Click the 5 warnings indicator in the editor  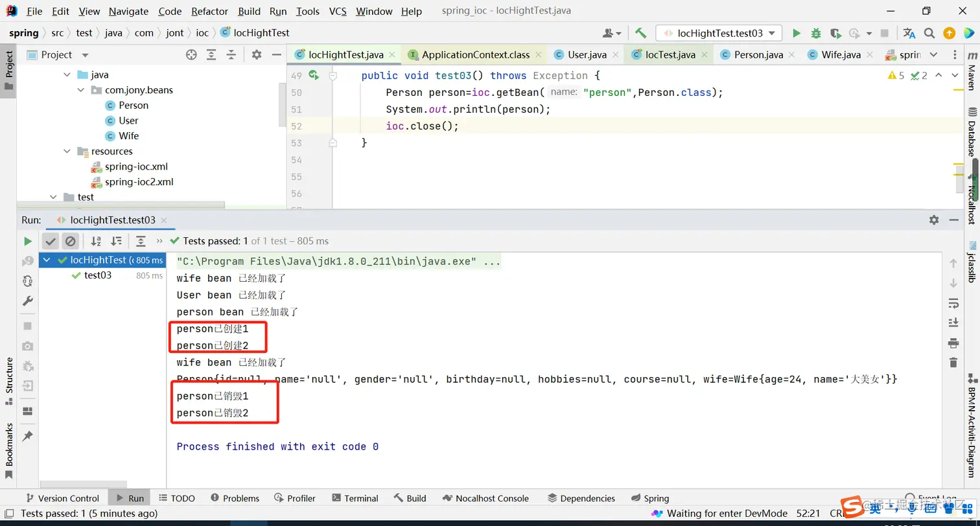[x=895, y=76]
